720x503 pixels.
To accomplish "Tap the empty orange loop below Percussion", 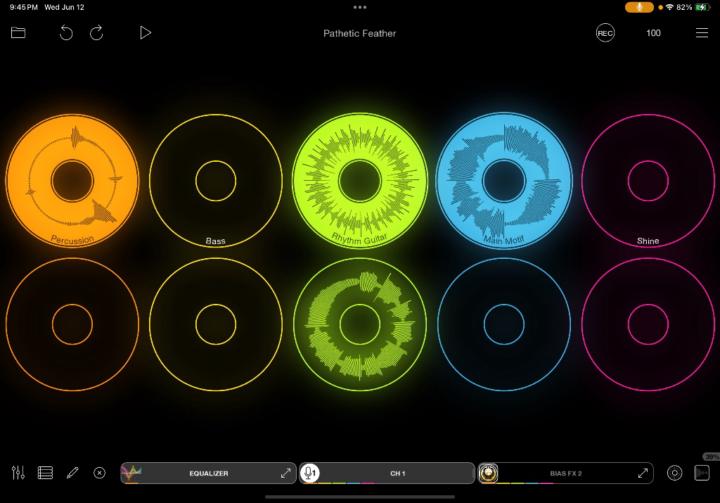I will [72, 324].
